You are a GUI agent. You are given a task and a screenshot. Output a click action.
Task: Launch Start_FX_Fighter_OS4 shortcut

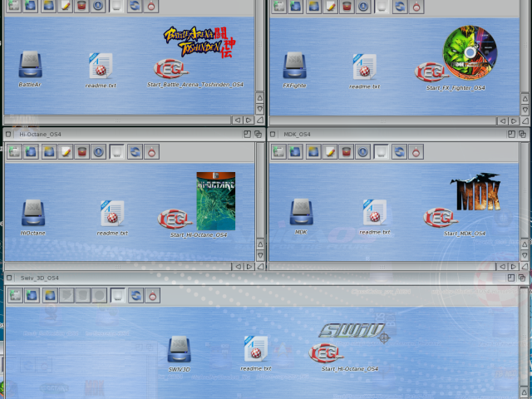coord(433,71)
